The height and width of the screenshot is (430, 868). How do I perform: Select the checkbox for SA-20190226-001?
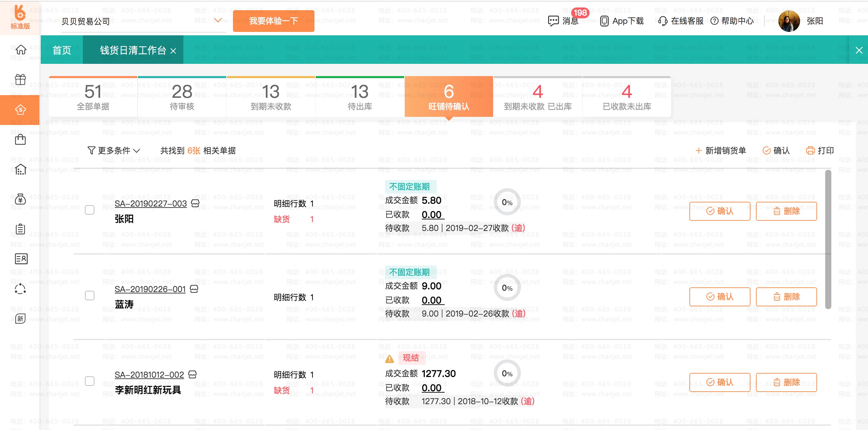pyautogui.click(x=90, y=295)
